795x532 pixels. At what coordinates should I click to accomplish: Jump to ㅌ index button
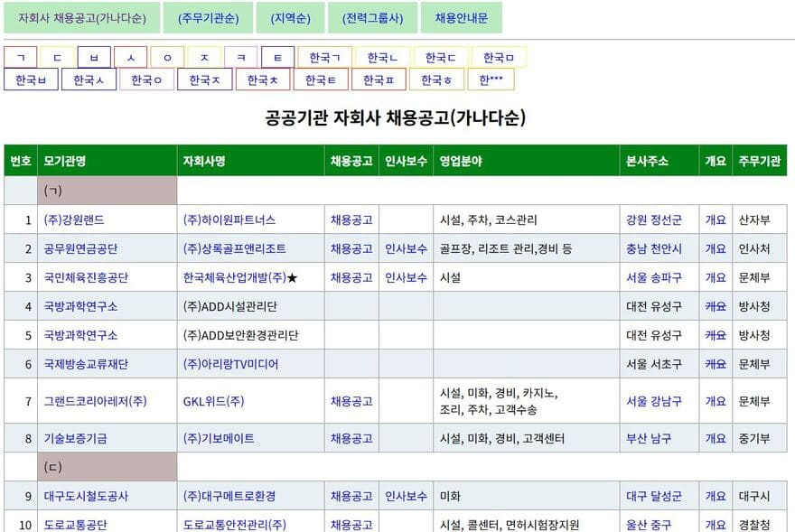pyautogui.click(x=278, y=57)
